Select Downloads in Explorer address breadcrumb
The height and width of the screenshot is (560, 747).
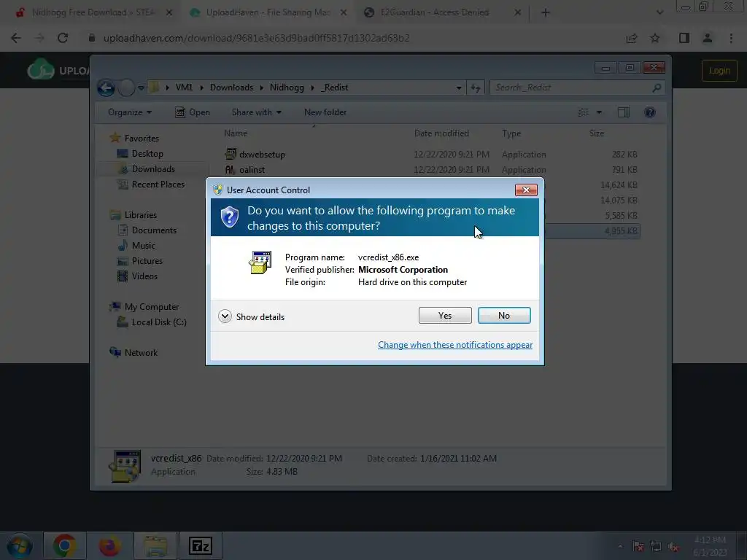(231, 87)
